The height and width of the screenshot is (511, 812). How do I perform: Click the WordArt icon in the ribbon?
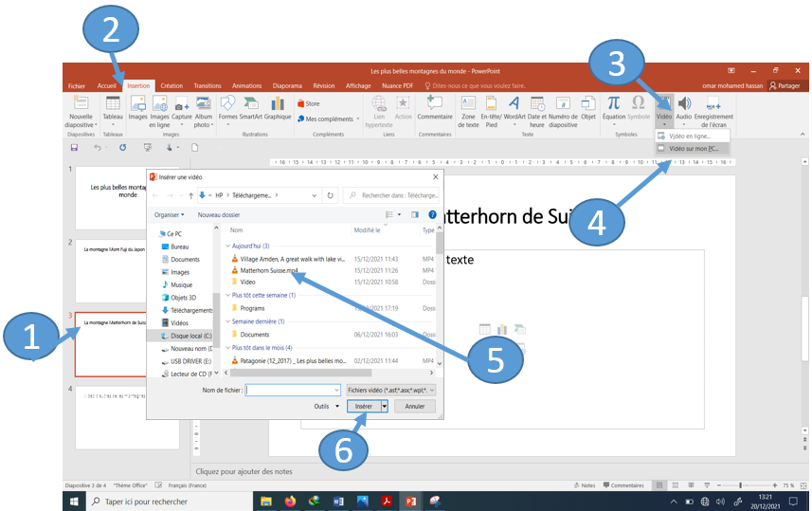(x=514, y=106)
